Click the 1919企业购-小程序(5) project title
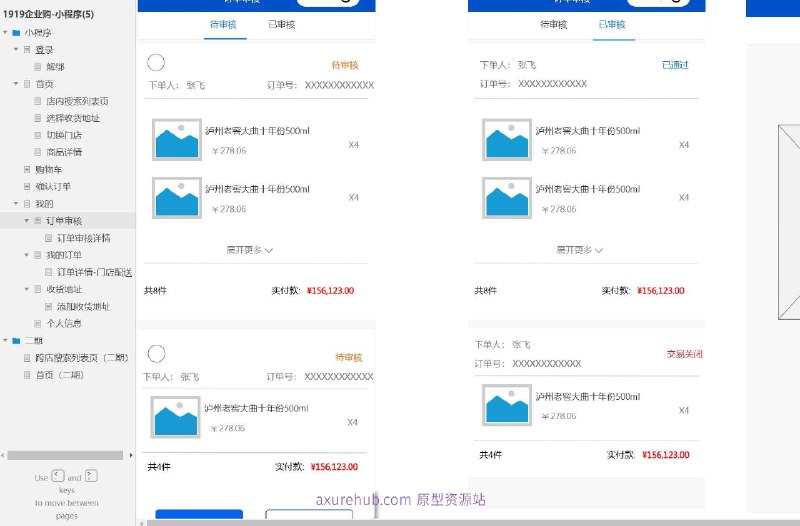 tap(48, 14)
